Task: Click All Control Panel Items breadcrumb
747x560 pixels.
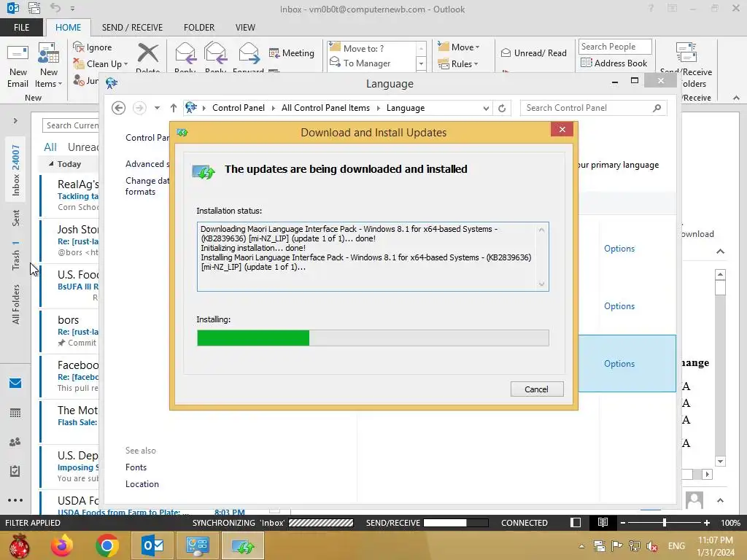Action: (x=325, y=108)
